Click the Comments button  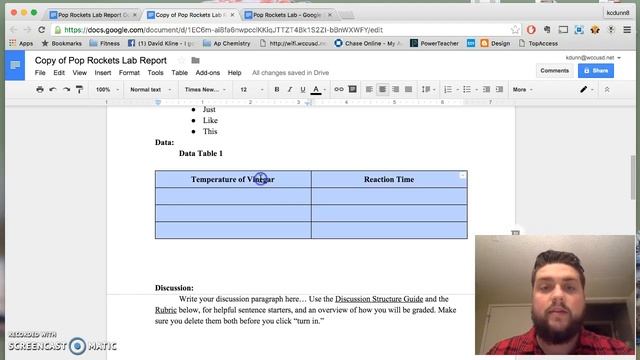click(x=554, y=71)
